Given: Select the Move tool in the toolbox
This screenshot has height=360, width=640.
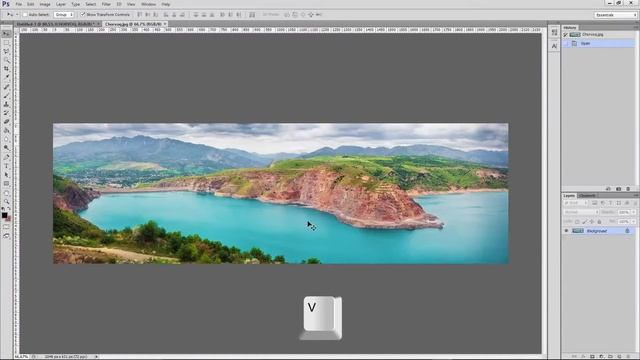Looking at the screenshot, I should point(6,33).
